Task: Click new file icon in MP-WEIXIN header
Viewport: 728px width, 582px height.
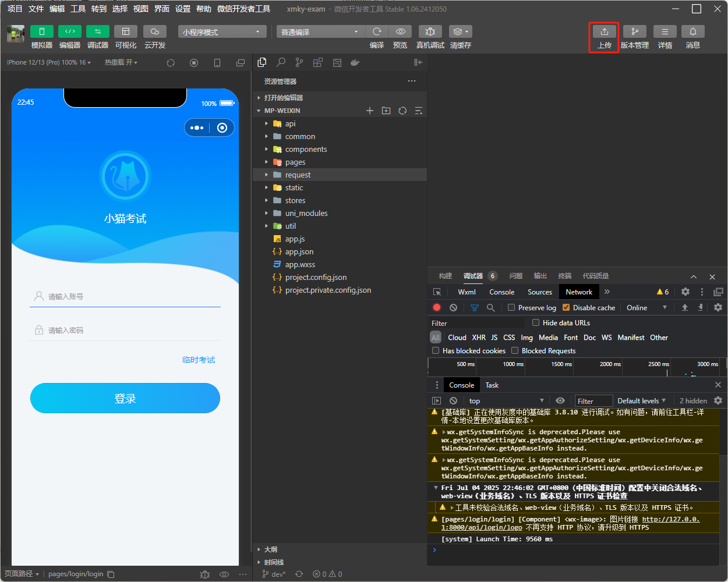Action: 369,111
